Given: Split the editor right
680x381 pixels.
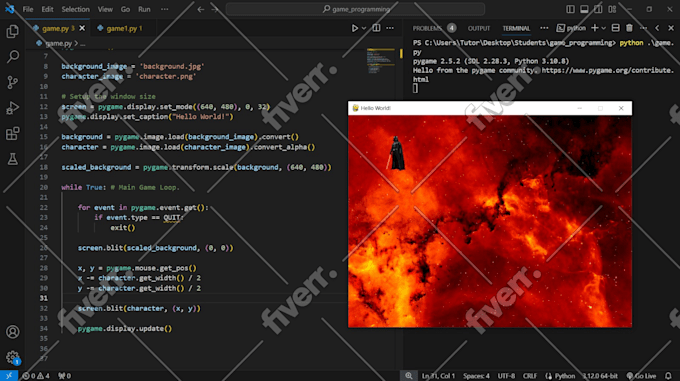Looking at the screenshot, I should point(376,28).
